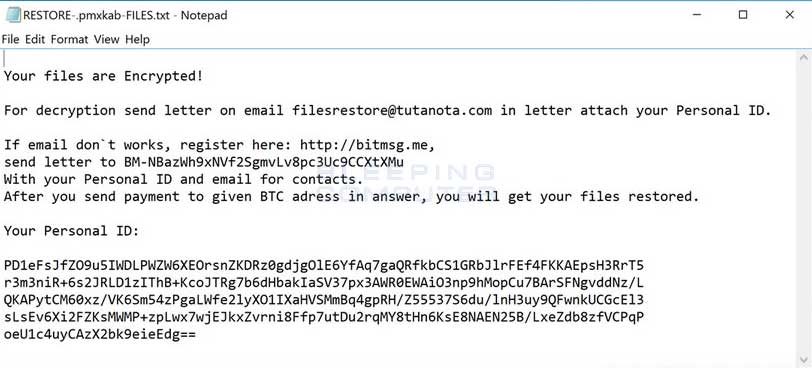Image resolution: width=812 pixels, height=368 pixels.
Task: Click the BM-NBazWh9xNVf2SgmvLv8pc3Uc9CCXtXMu address
Action: pos(264,162)
